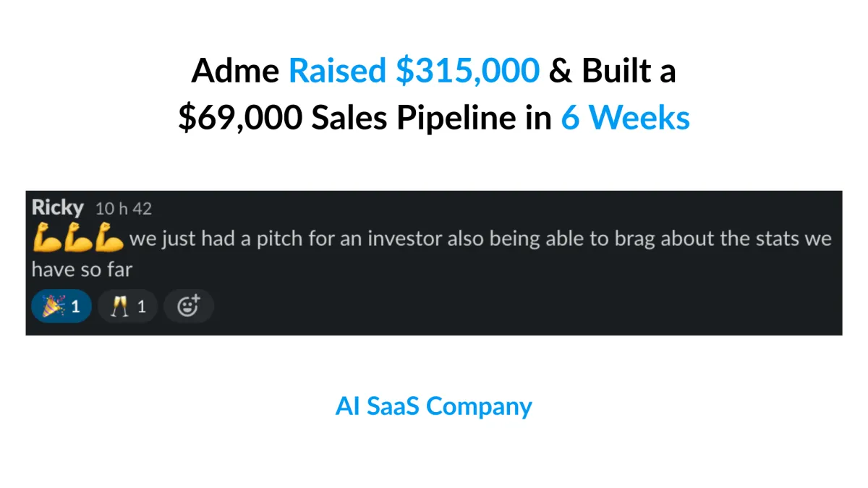Click the party popper reaction count

click(76, 307)
